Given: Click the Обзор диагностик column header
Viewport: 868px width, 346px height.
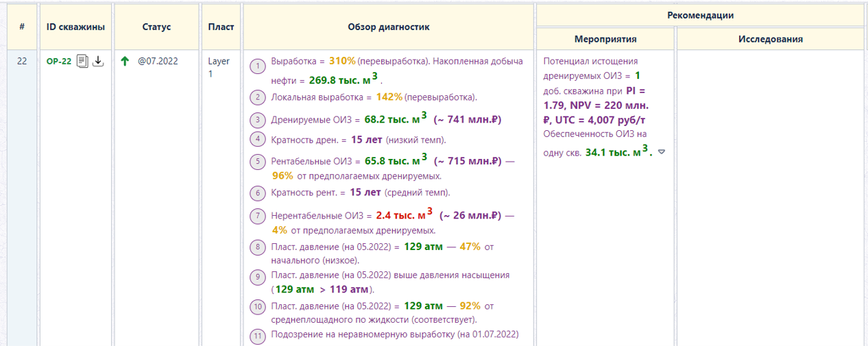Looking at the screenshot, I should [x=388, y=27].
